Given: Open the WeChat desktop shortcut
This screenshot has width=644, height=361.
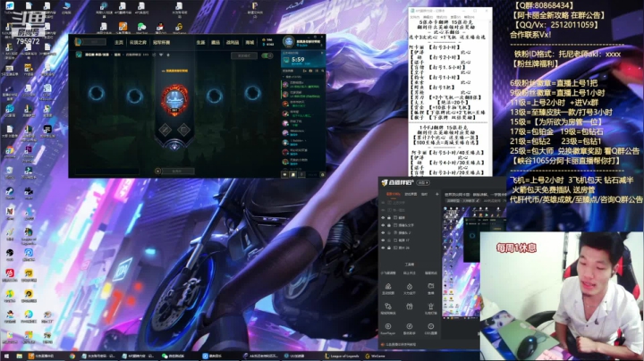Looking at the screenshot, I should (x=141, y=28).
